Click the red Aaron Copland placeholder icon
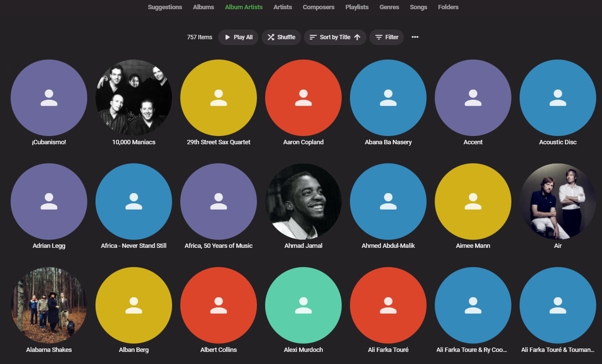This screenshot has height=364, width=602. pos(304,98)
